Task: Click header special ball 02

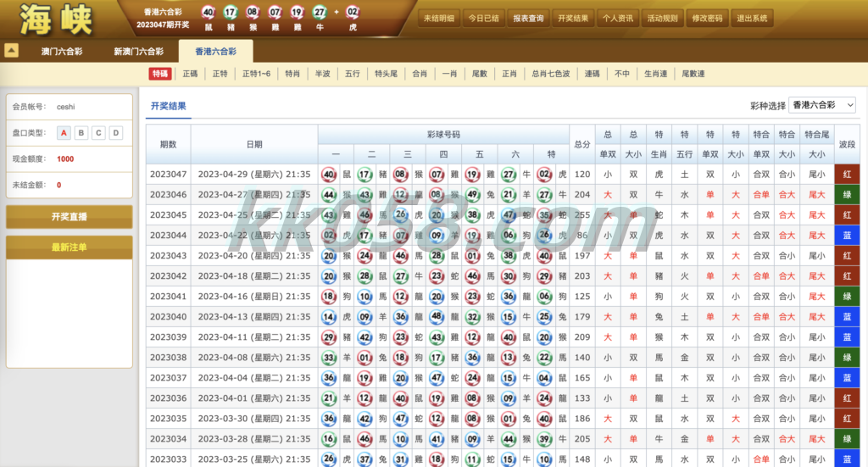Action: pyautogui.click(x=353, y=12)
